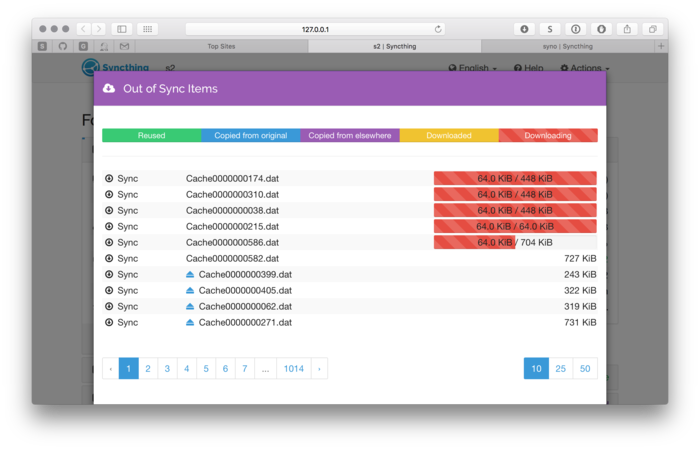The height and width of the screenshot is (450, 700).
Task: Click the 127.0.0.1 address bar
Action: tap(315, 29)
